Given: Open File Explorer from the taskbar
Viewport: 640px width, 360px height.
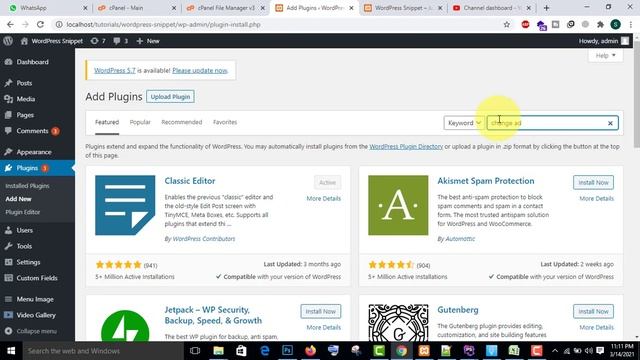Looking at the screenshot, I should click(218, 351).
